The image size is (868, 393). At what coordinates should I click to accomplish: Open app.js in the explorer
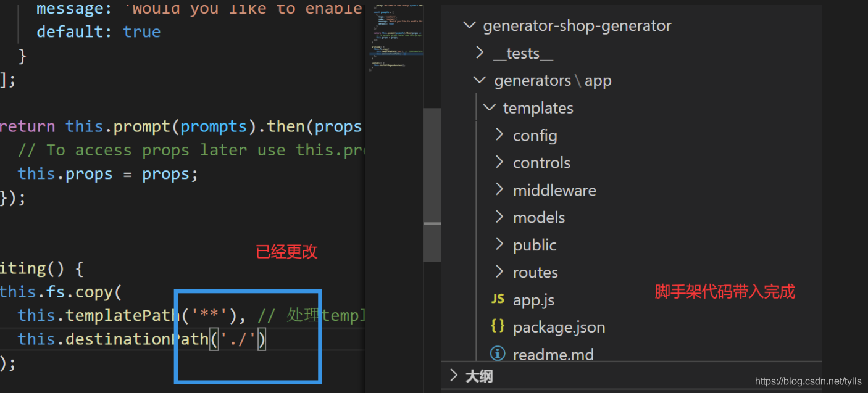pos(534,300)
